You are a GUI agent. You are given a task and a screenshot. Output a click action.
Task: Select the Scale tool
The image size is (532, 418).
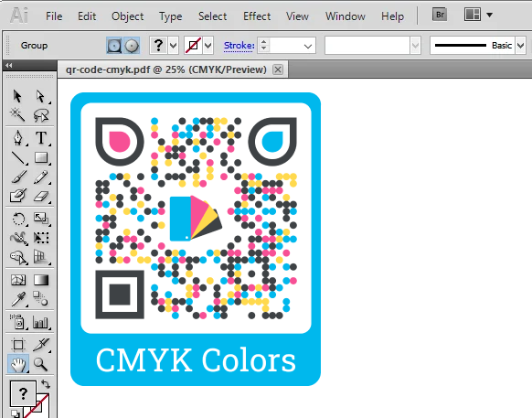point(41,218)
